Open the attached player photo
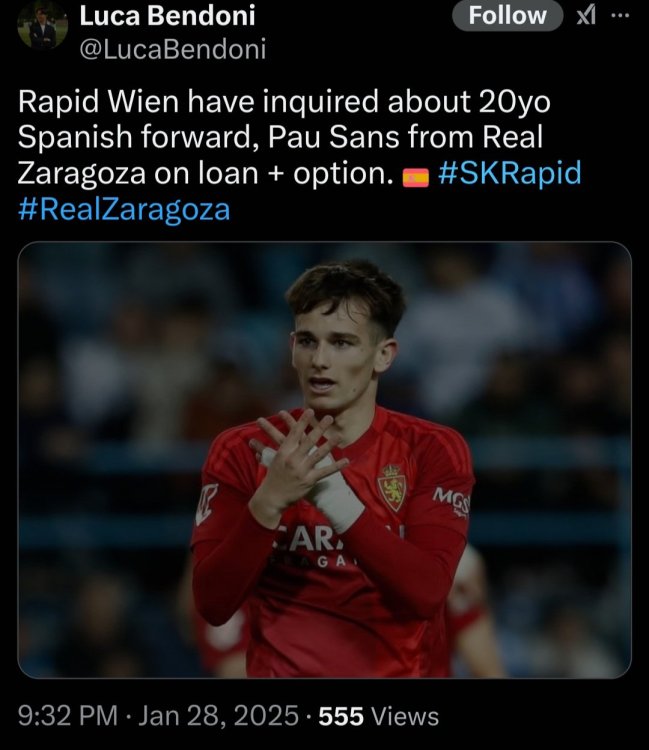 coord(324,460)
